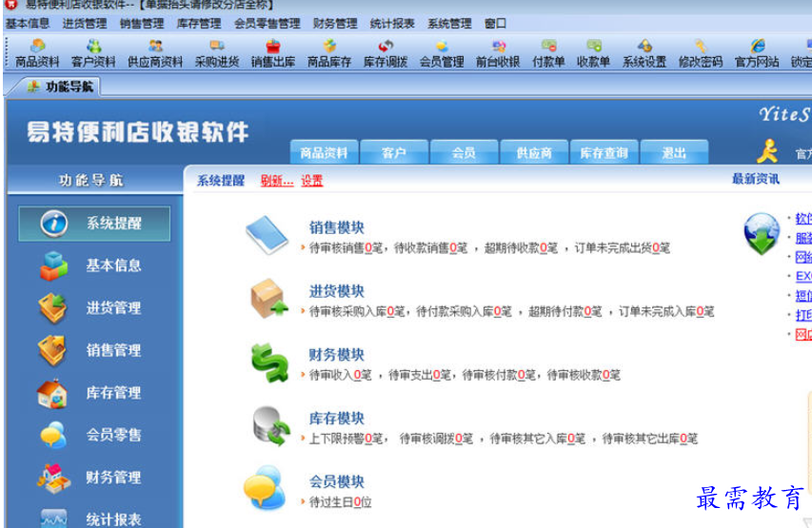Open 客户资料 toolbar icon
The height and width of the screenshot is (528, 812).
[x=93, y=53]
